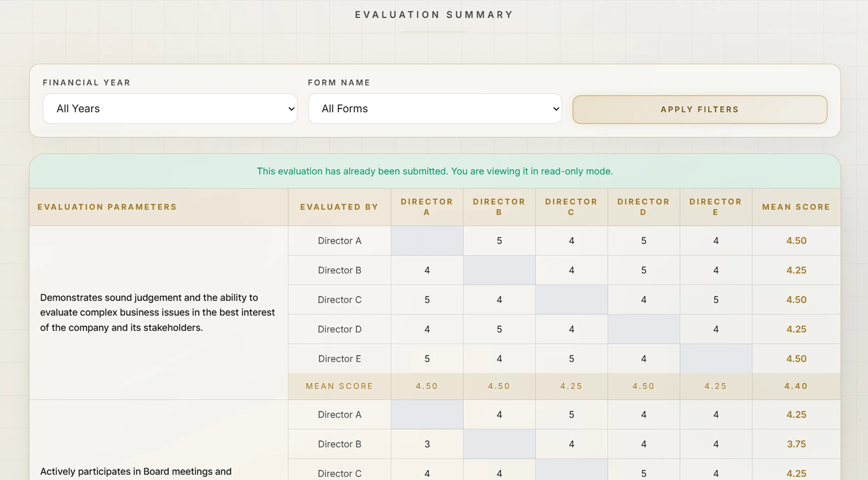Click the 3.75 mean score cell
The width and height of the screenshot is (868, 480).
[796, 444]
